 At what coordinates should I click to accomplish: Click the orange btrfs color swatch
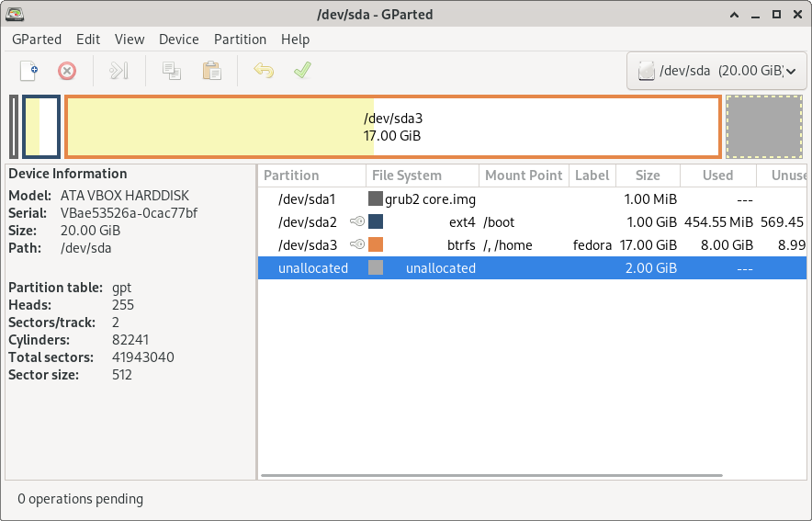[376, 245]
